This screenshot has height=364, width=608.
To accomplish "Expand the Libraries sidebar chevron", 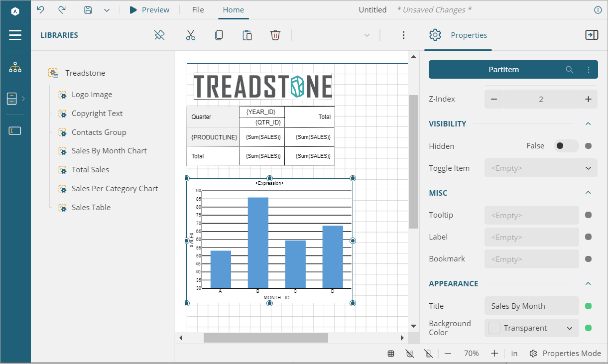I will pyautogui.click(x=23, y=99).
